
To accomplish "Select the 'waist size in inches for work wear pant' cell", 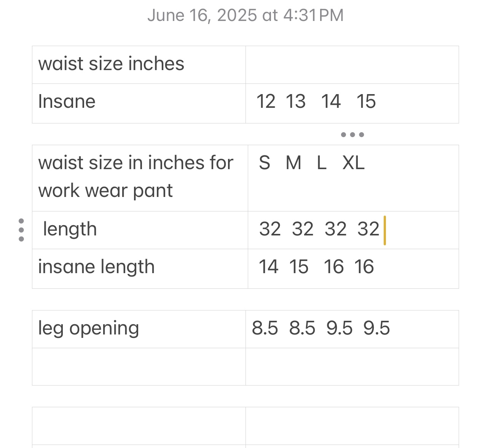I will click(x=140, y=178).
